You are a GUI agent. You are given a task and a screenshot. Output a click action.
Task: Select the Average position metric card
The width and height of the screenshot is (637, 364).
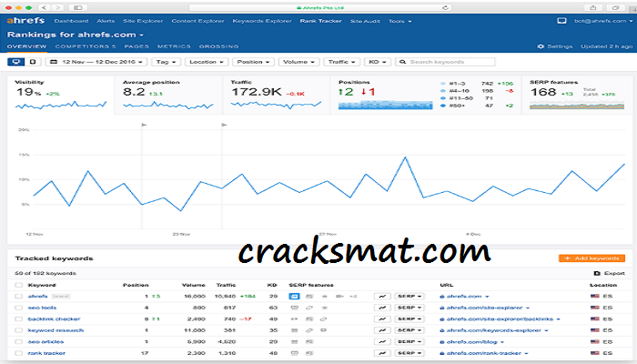(168, 95)
